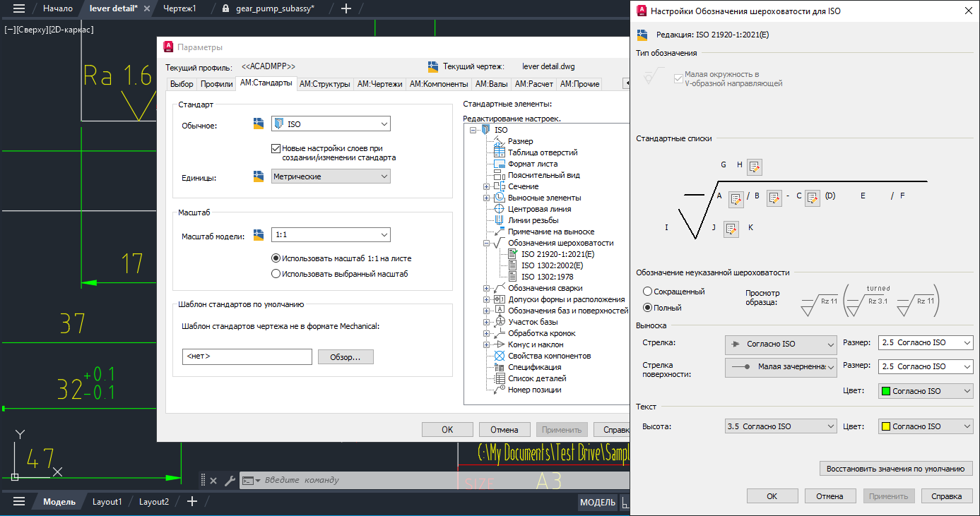Click Восстановить значения по умолчанию button
Image resolution: width=980 pixels, height=516 pixels.
coord(896,469)
